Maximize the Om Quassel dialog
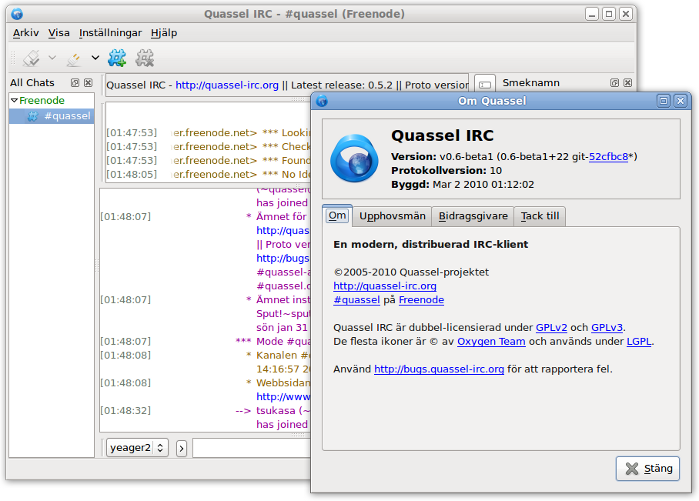Image resolution: width=699 pixels, height=501 pixels. click(x=663, y=101)
